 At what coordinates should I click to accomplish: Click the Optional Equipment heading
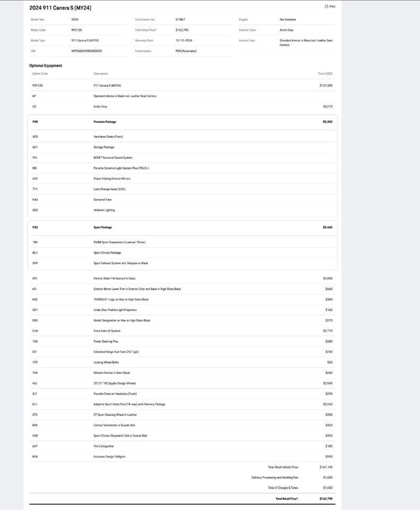46,66
